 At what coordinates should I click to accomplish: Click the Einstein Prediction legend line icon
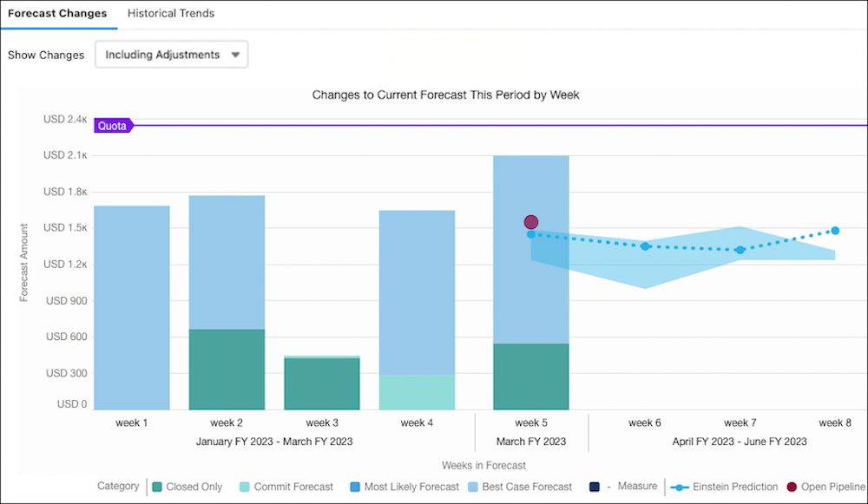click(x=680, y=487)
